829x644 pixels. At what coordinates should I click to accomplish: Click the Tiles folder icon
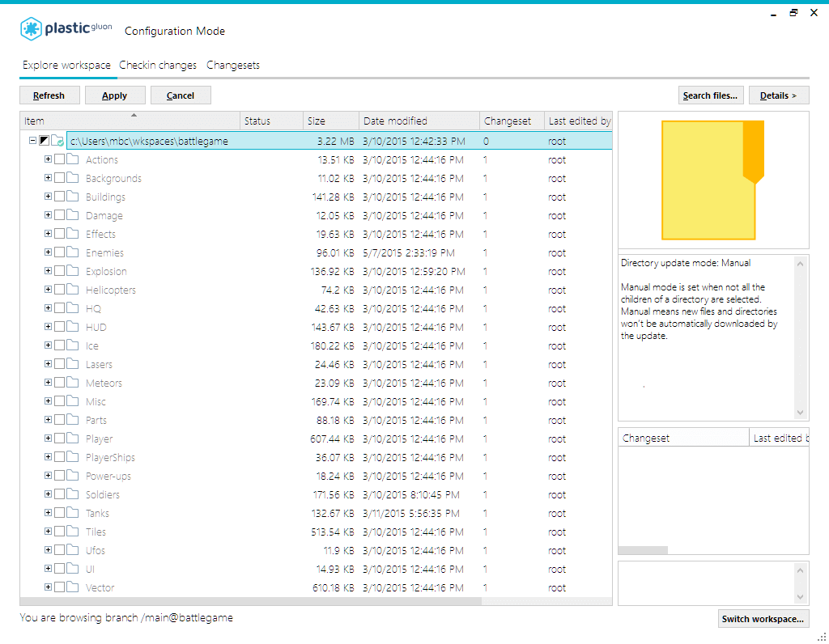(x=72, y=532)
